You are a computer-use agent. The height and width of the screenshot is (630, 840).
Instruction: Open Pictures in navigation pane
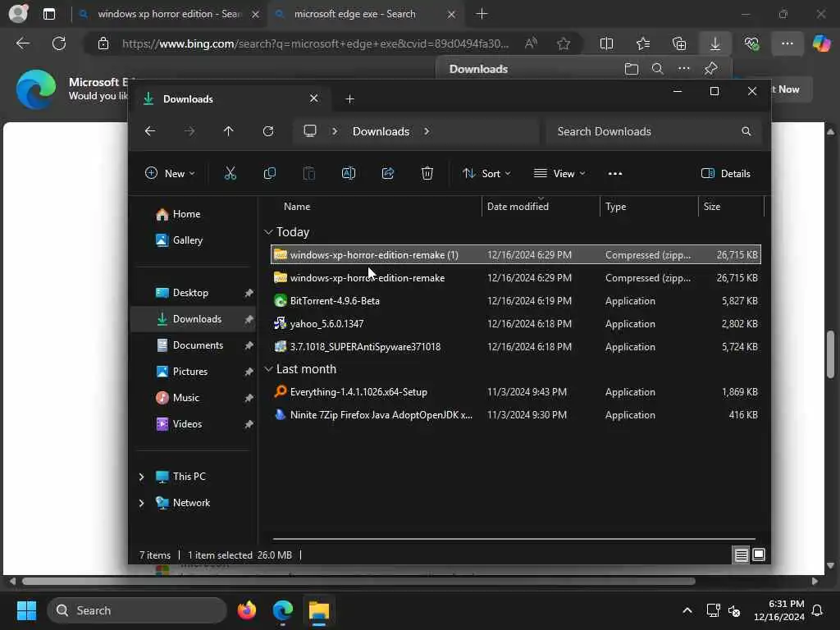189,372
